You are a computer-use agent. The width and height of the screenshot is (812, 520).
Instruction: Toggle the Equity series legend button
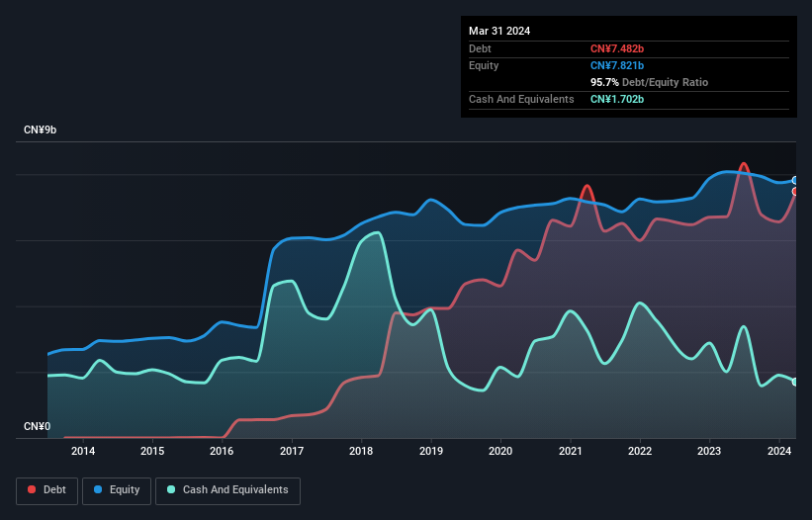pos(117,490)
